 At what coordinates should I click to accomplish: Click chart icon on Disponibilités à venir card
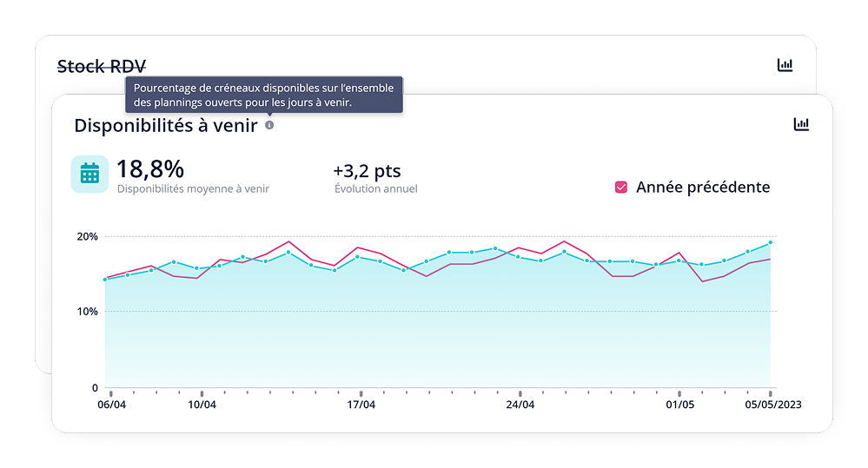click(801, 124)
